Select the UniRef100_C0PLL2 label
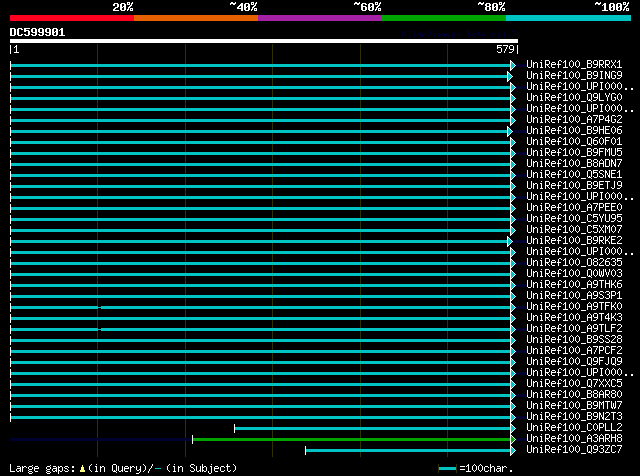 574,428
